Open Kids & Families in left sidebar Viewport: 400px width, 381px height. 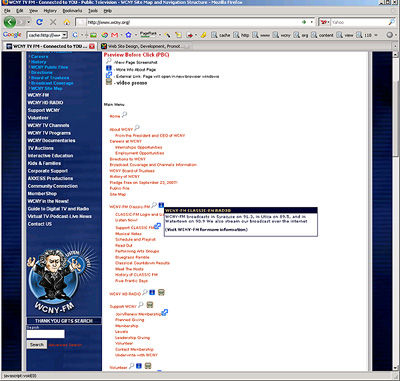click(x=44, y=163)
